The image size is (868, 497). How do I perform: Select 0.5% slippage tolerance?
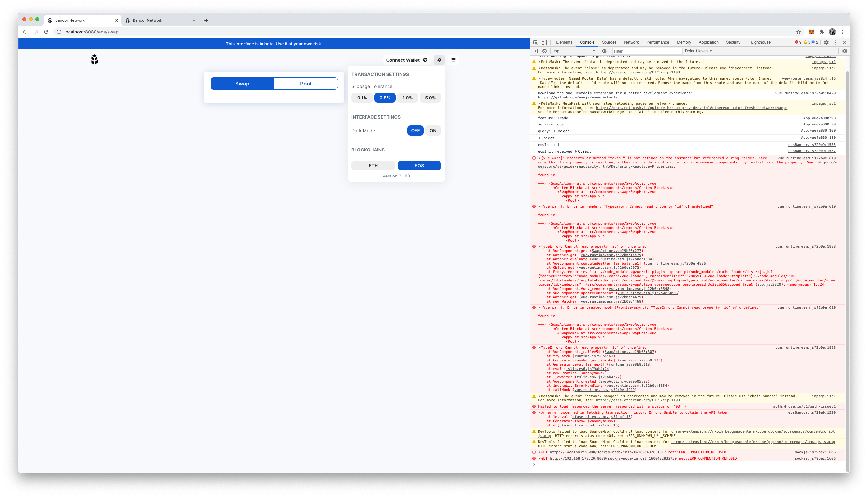tap(385, 98)
